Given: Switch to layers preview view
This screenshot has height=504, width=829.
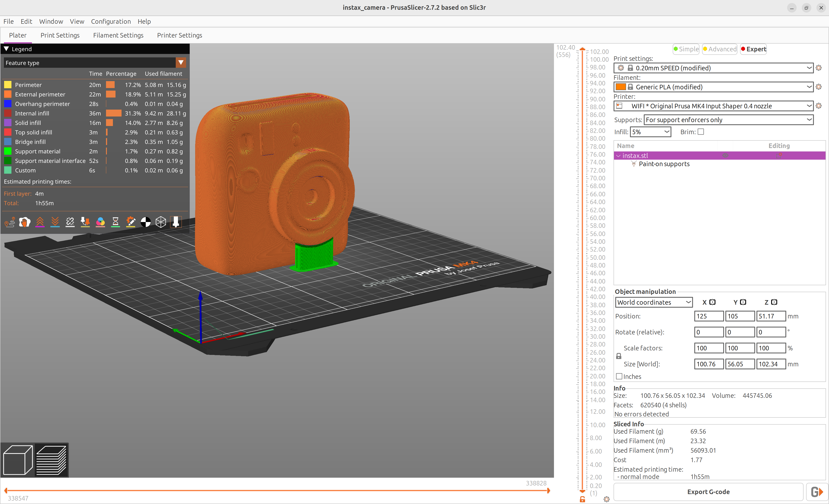Looking at the screenshot, I should [51, 460].
